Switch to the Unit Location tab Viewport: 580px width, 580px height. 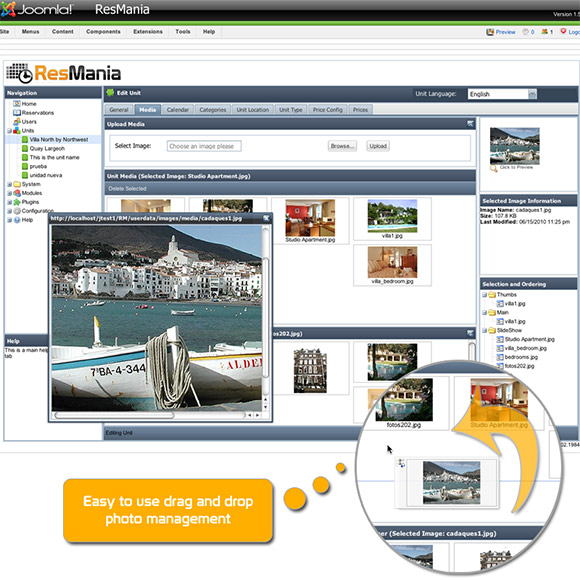point(253,109)
